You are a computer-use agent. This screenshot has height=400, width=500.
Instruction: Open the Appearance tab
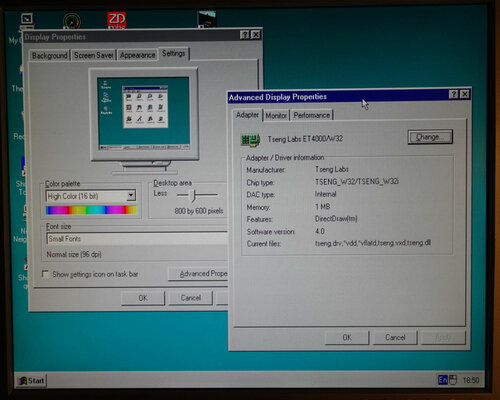coord(137,55)
